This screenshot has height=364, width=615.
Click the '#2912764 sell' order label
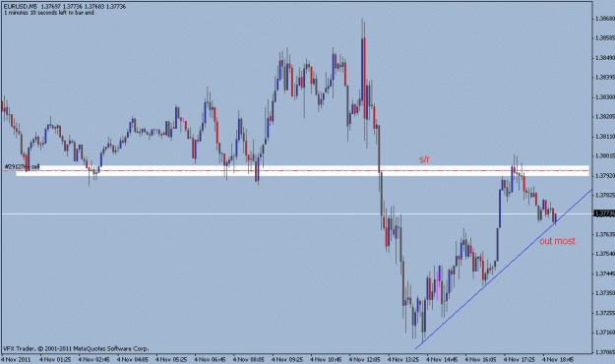[x=22, y=167]
